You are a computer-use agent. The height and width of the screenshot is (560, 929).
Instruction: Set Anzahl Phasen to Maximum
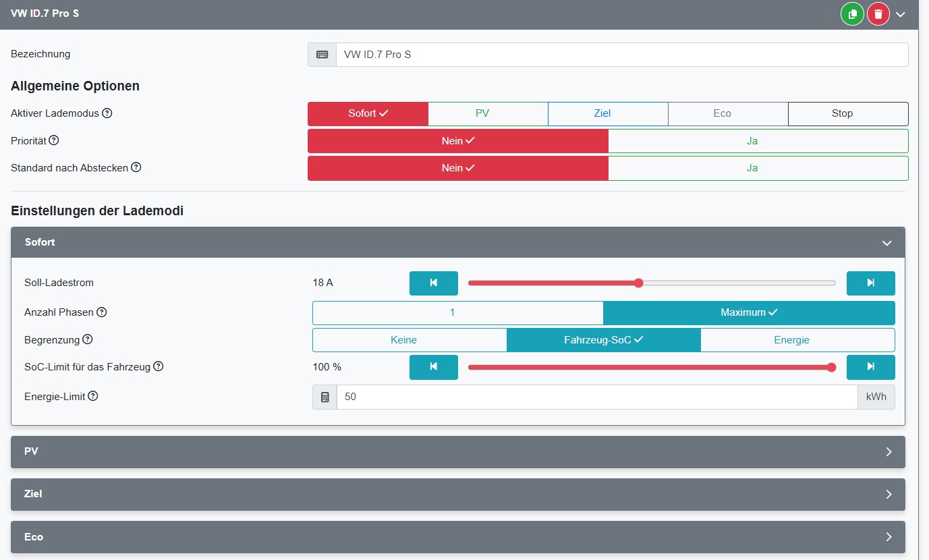[750, 312]
